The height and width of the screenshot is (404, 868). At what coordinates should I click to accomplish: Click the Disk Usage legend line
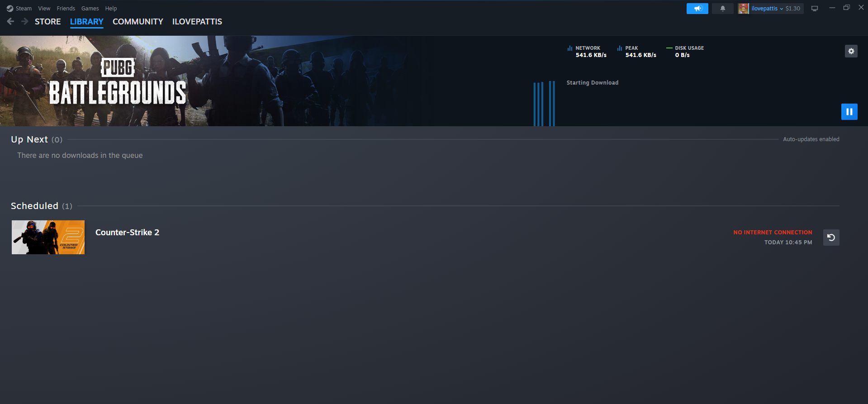click(669, 48)
